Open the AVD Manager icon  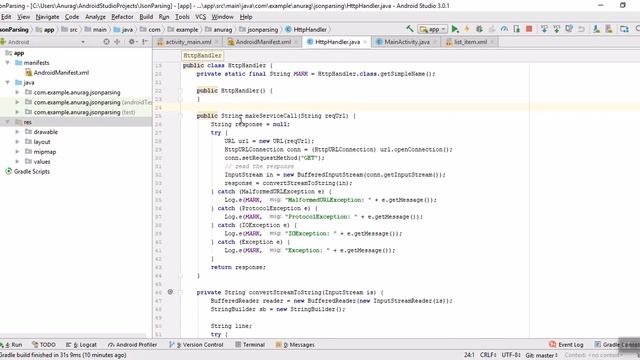coord(597,29)
